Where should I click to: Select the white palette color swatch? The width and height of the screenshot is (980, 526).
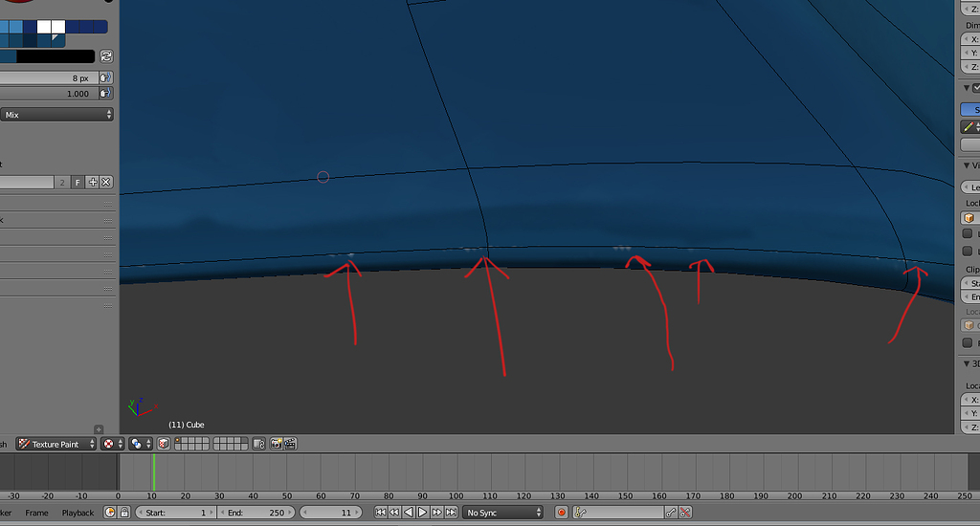[44, 26]
